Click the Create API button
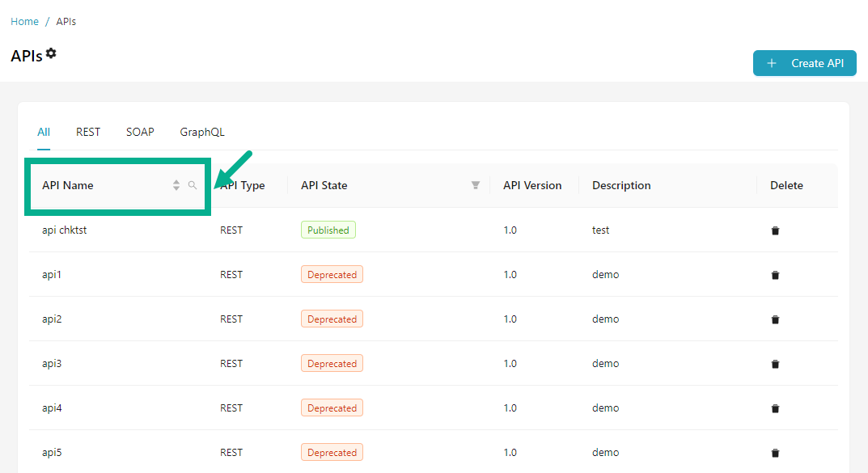Screen dimensions: 868x473 pos(804,63)
